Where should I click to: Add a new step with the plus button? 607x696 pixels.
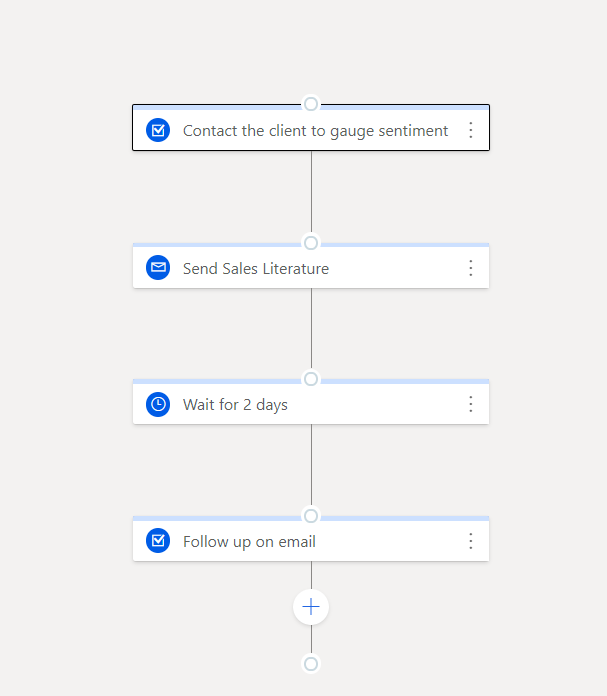pyautogui.click(x=311, y=607)
